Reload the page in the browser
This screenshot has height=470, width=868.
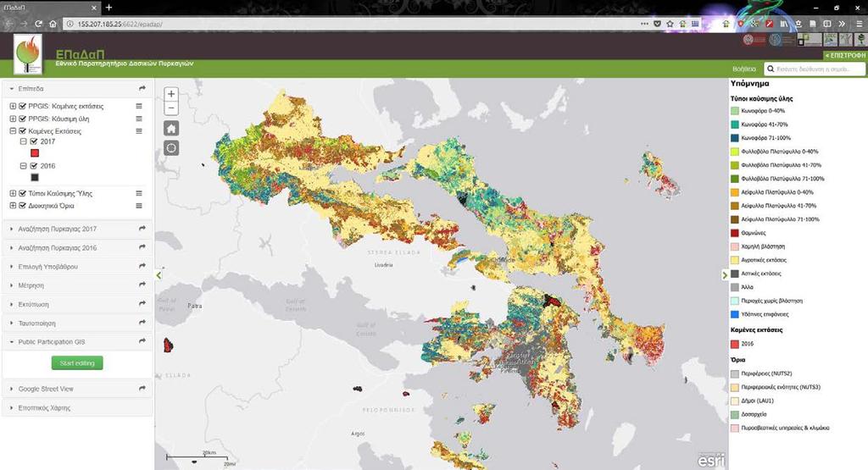38,24
